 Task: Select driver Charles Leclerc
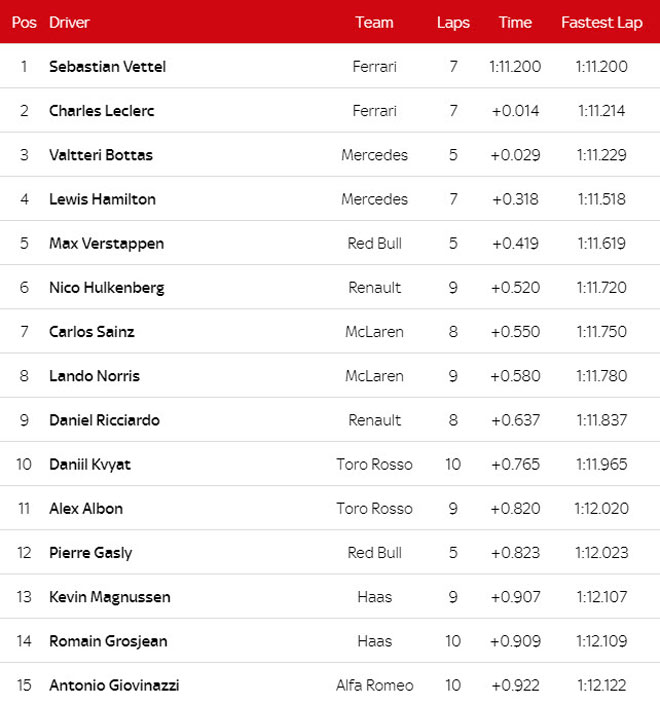pos(102,111)
